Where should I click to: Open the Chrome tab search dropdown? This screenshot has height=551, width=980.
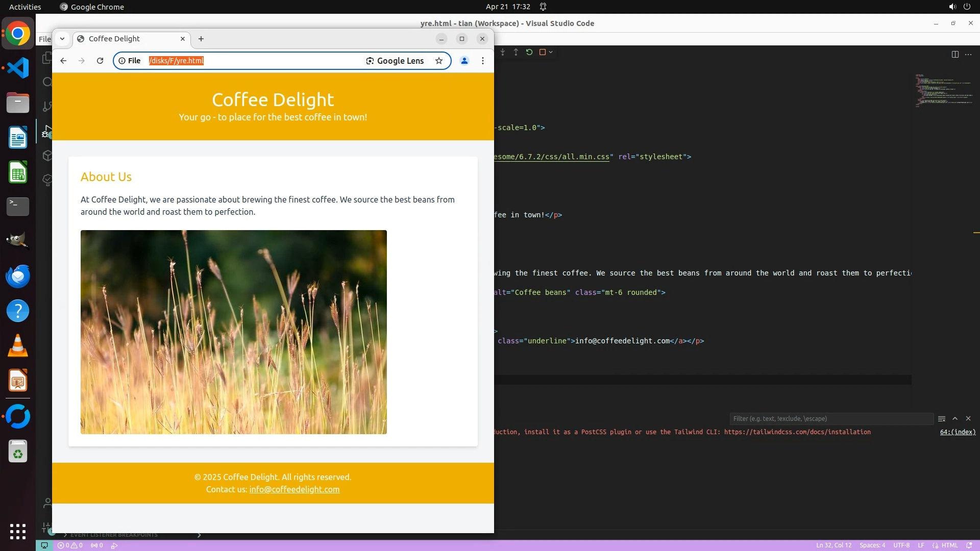click(62, 39)
